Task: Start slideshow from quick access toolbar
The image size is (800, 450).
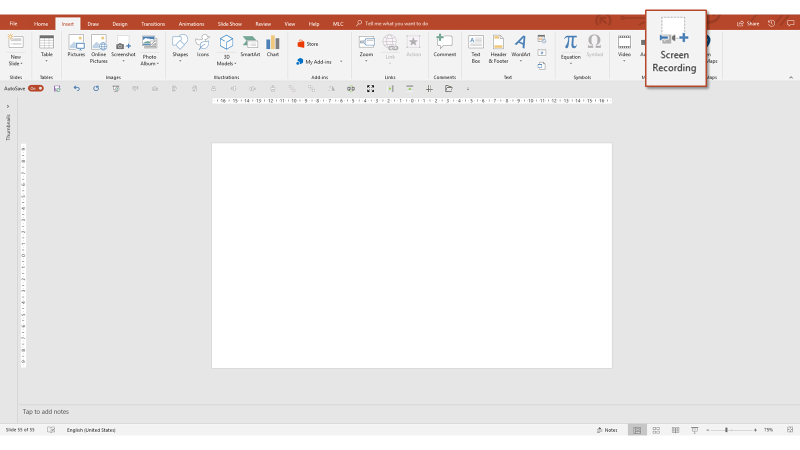Action: point(116,88)
